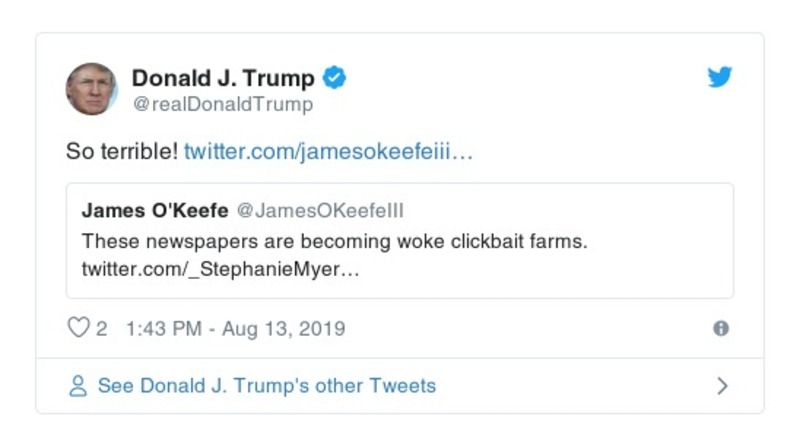Screen dimensions: 800x445
Task: Click the 1:43 PM - Aug 13, 2019 timestamp
Action: pyautogui.click(x=236, y=329)
